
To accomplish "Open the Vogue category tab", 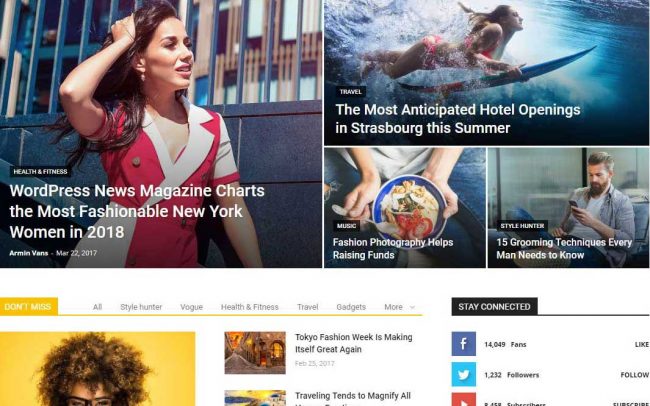I will click(192, 307).
